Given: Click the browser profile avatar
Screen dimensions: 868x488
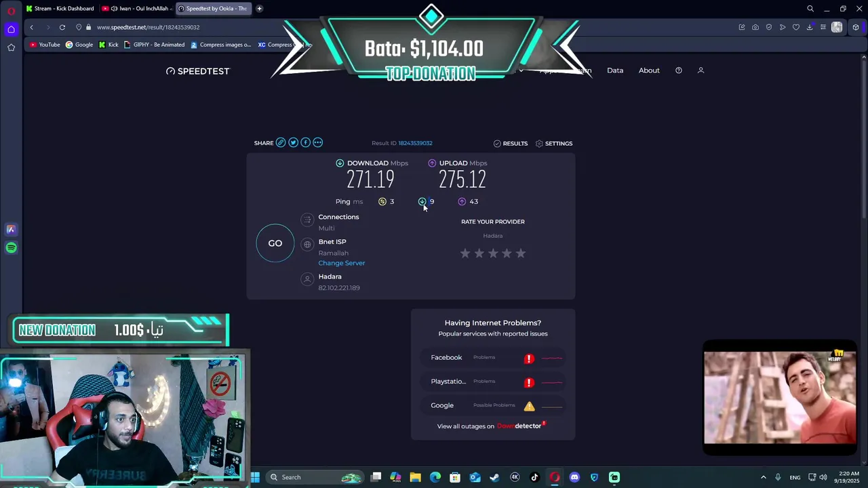Looking at the screenshot, I should click(x=837, y=27).
